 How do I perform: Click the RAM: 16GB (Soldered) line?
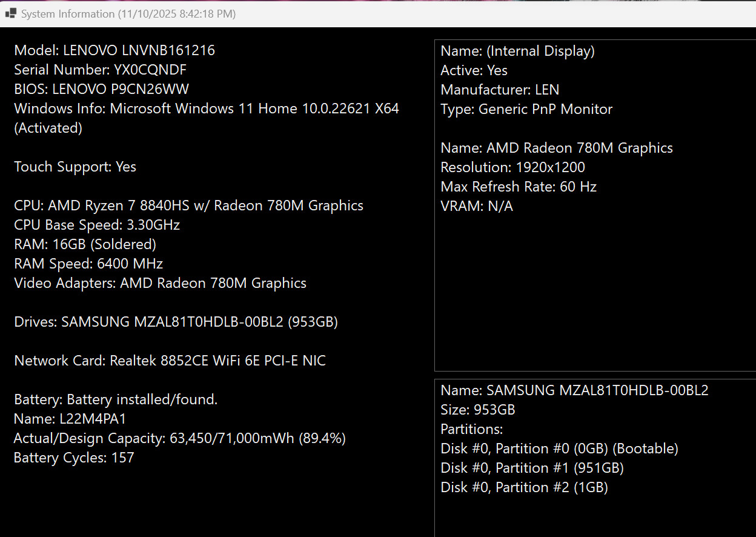[85, 244]
